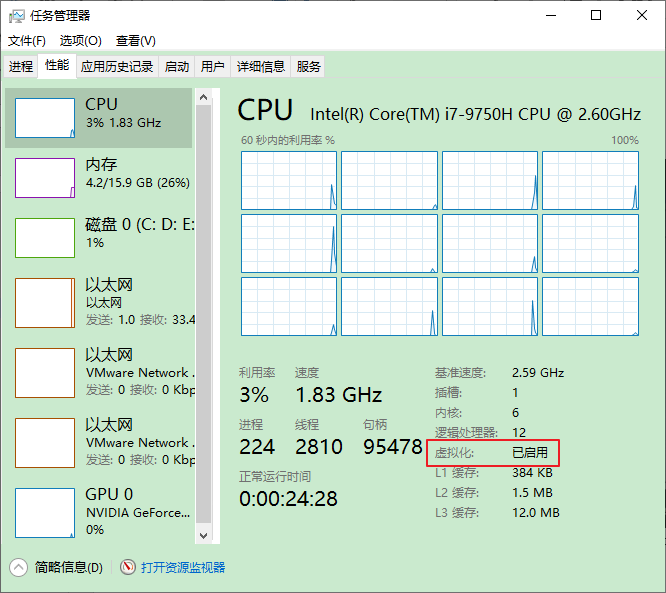The image size is (666, 593).
Task: Click the 1.83 GHz speed value
Action: [x=339, y=395]
